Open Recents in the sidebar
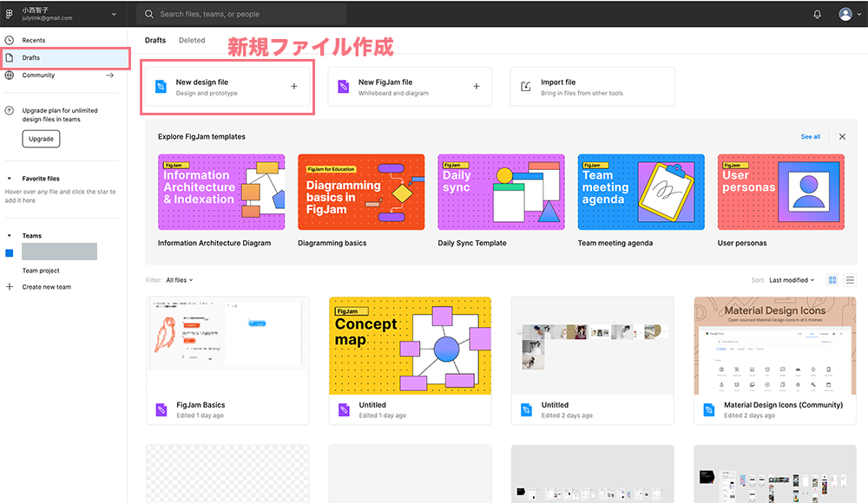 34,41
